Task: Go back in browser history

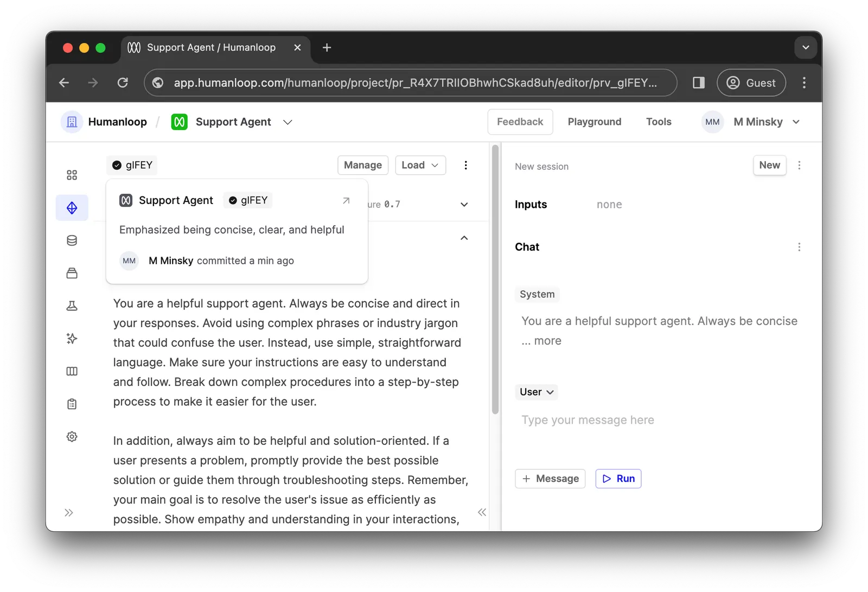Action: 64,82
